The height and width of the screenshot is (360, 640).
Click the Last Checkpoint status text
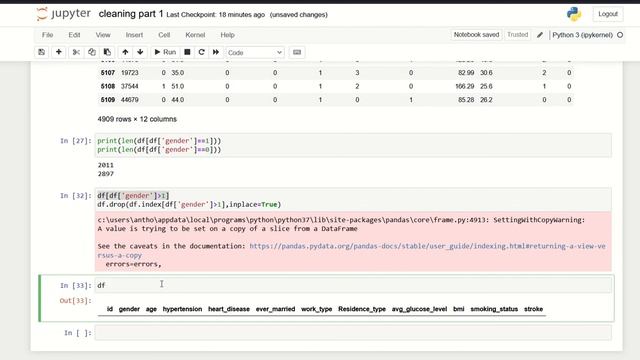tap(216, 15)
